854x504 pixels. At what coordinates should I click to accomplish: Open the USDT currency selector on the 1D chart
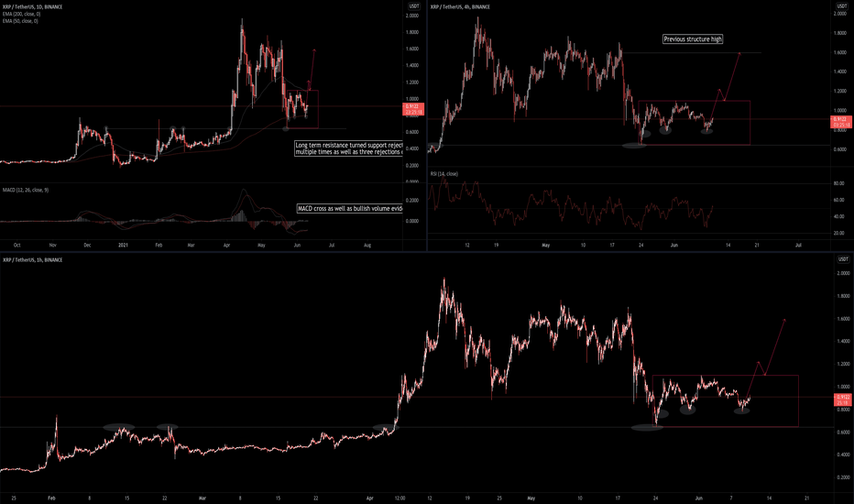click(414, 6)
